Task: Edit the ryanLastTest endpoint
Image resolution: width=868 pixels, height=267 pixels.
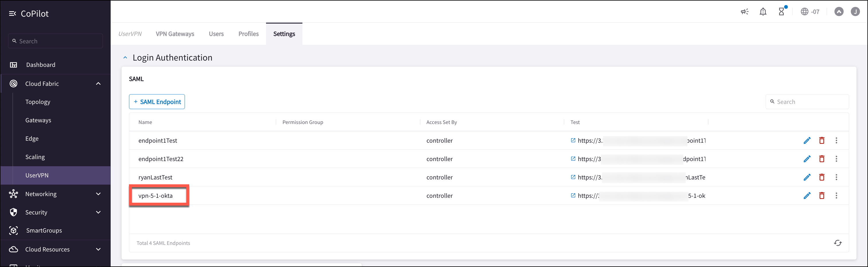Action: click(807, 177)
